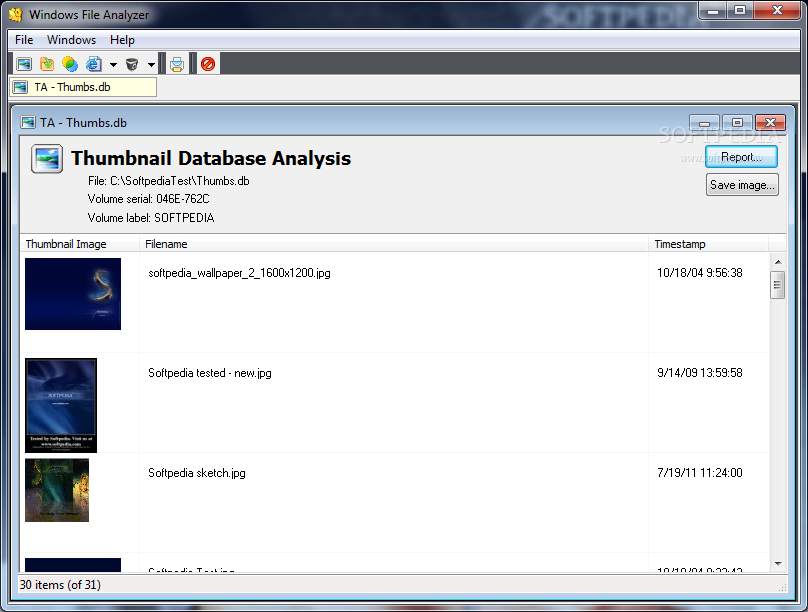
Task: Click the Windows File Analyzer title icon
Action: pyautogui.click(x=15, y=14)
